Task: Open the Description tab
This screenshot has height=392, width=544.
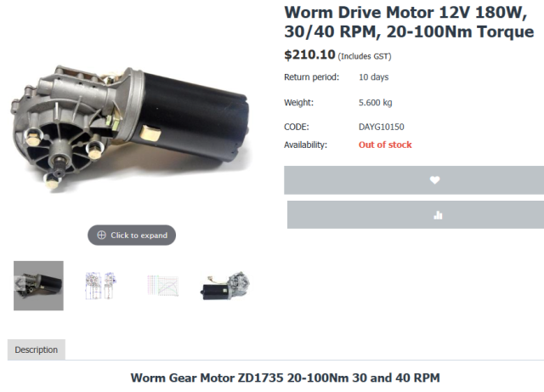Action: click(37, 349)
